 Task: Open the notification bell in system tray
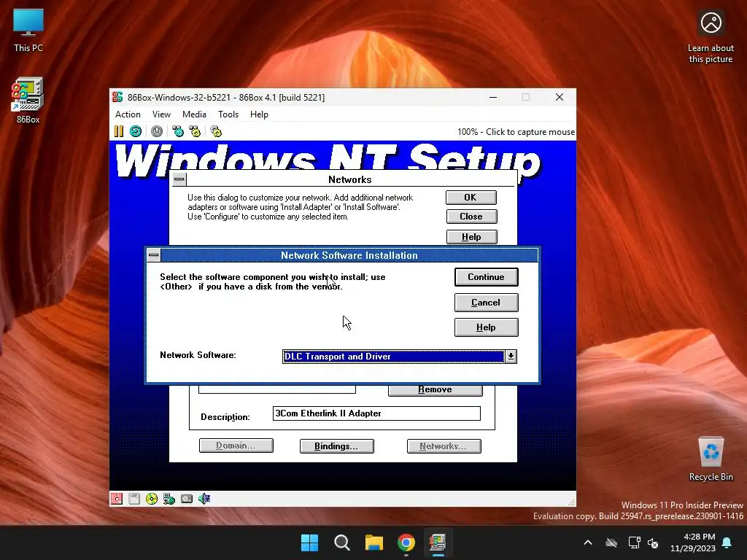click(x=727, y=542)
